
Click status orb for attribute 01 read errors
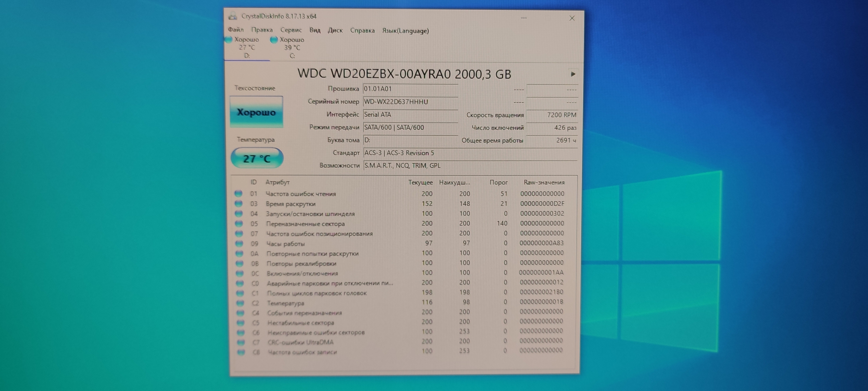[x=238, y=193]
